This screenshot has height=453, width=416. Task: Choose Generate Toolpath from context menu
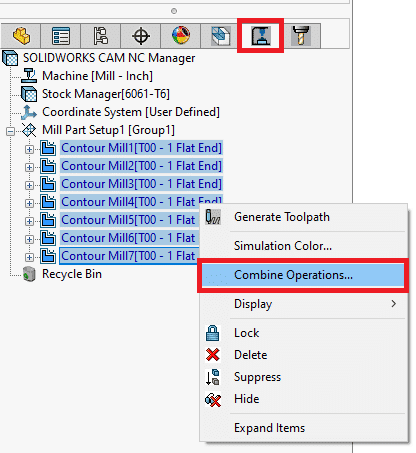[x=303, y=217]
